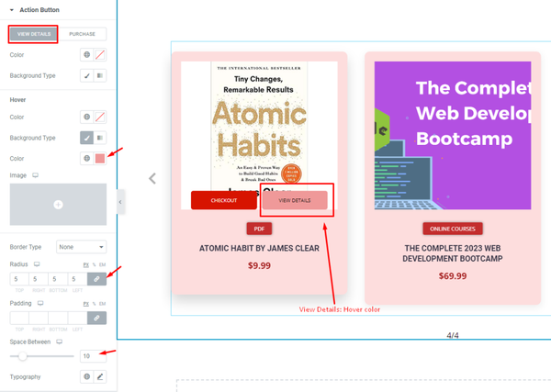
Task: Edit Typography with the pencil icon
Action: (100, 376)
